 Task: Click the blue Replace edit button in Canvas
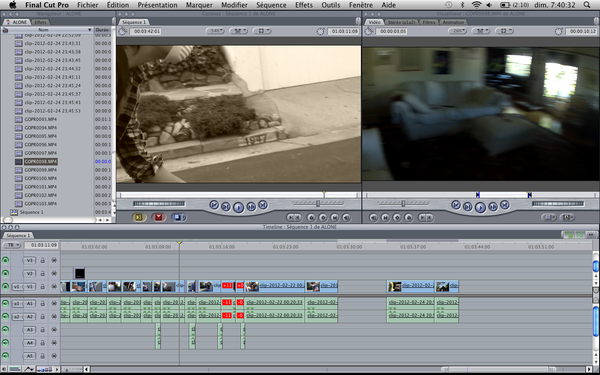(178, 217)
